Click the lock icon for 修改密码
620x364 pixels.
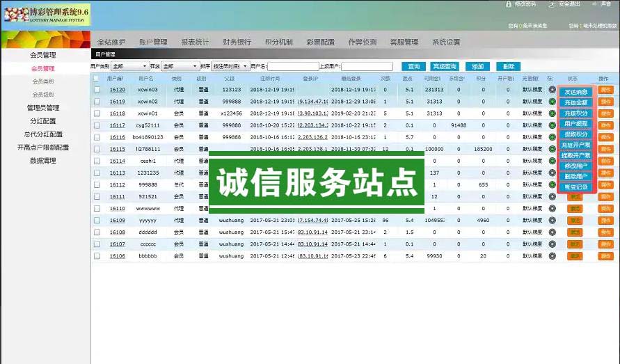pos(509,4)
